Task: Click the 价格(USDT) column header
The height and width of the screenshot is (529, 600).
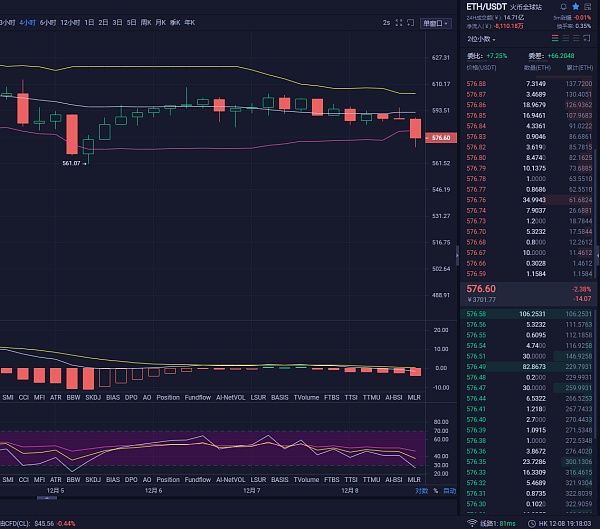Action: click(481, 68)
